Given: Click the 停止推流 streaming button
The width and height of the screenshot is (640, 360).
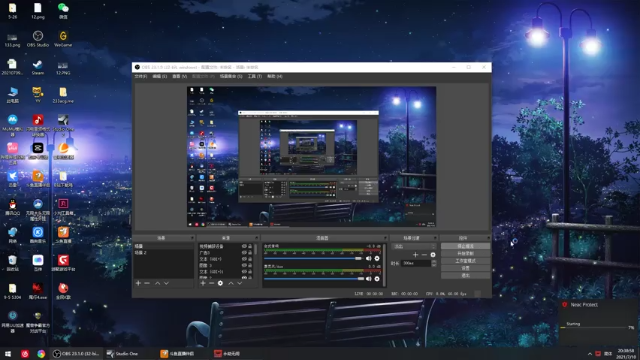Looking at the screenshot, I should point(466,246).
